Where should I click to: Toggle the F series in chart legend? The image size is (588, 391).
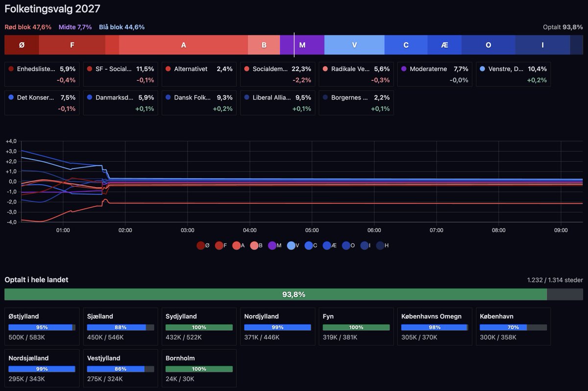[x=221, y=245]
